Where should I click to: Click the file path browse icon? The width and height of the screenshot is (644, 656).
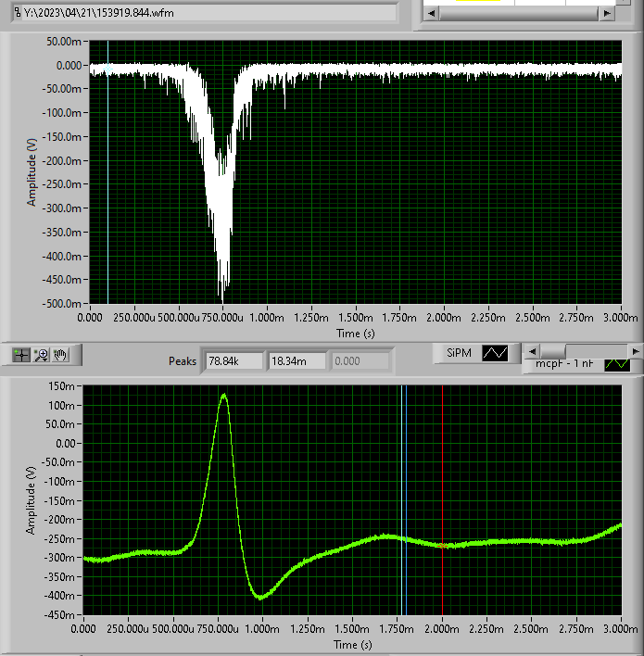pyautogui.click(x=18, y=13)
